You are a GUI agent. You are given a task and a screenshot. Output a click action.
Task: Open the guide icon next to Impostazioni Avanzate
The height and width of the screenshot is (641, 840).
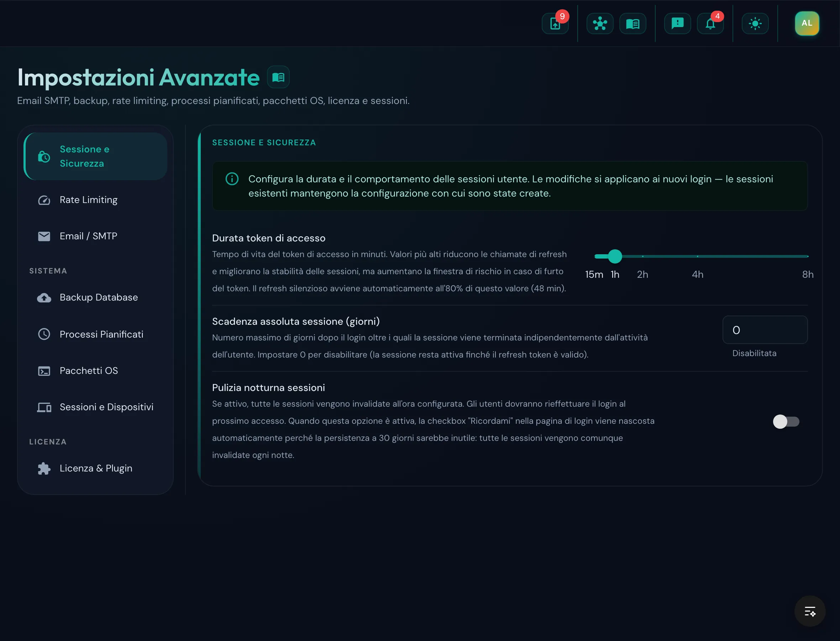pos(278,78)
